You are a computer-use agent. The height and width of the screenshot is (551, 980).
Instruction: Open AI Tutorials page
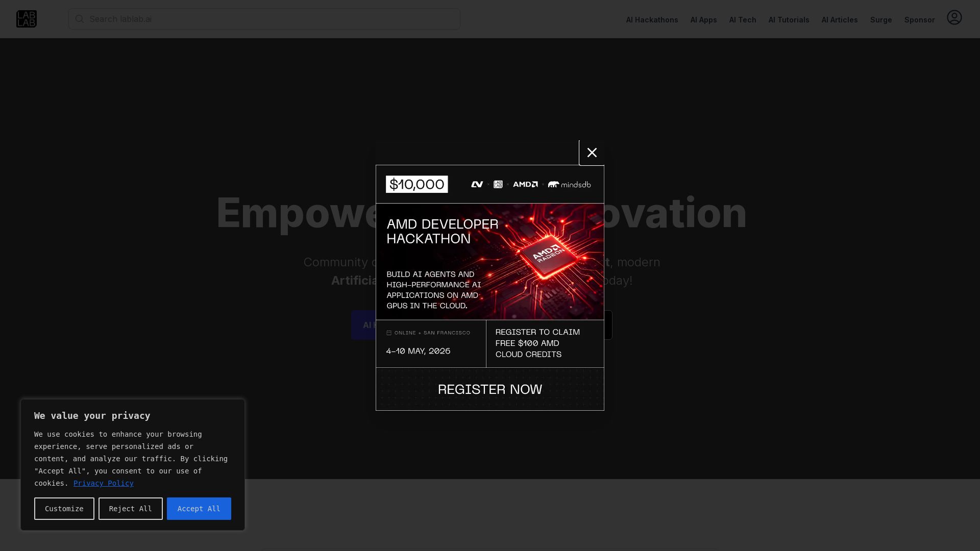click(789, 20)
